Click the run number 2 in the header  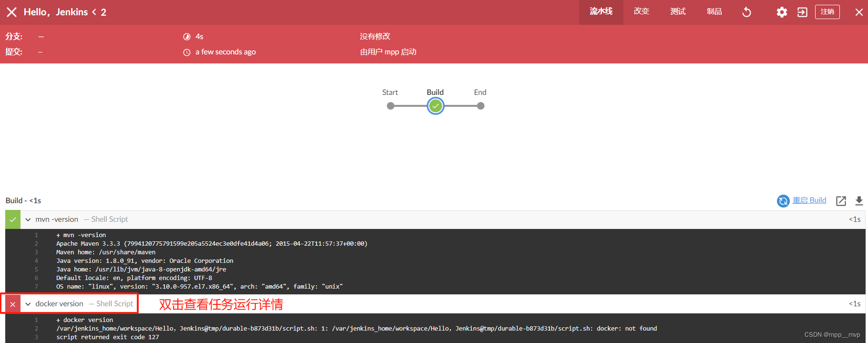103,12
